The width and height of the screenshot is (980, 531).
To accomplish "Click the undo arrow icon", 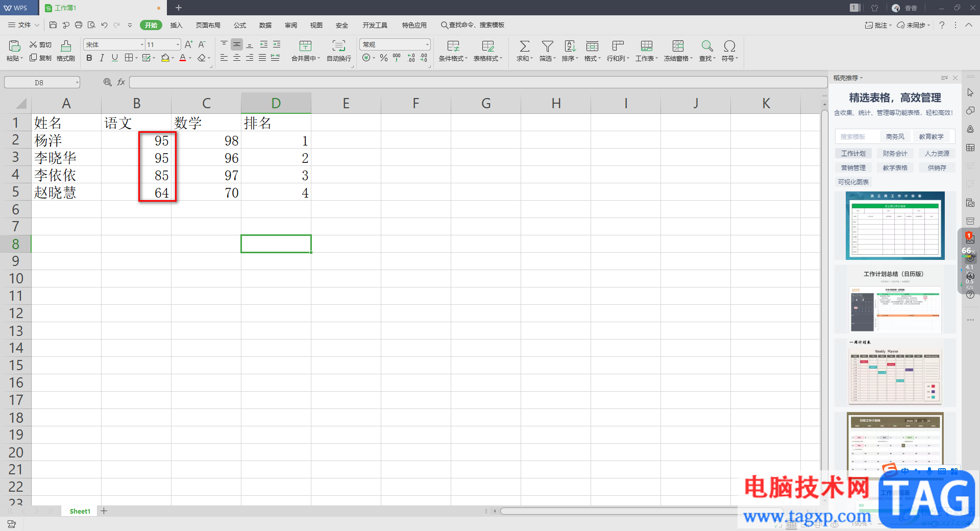I will (104, 25).
